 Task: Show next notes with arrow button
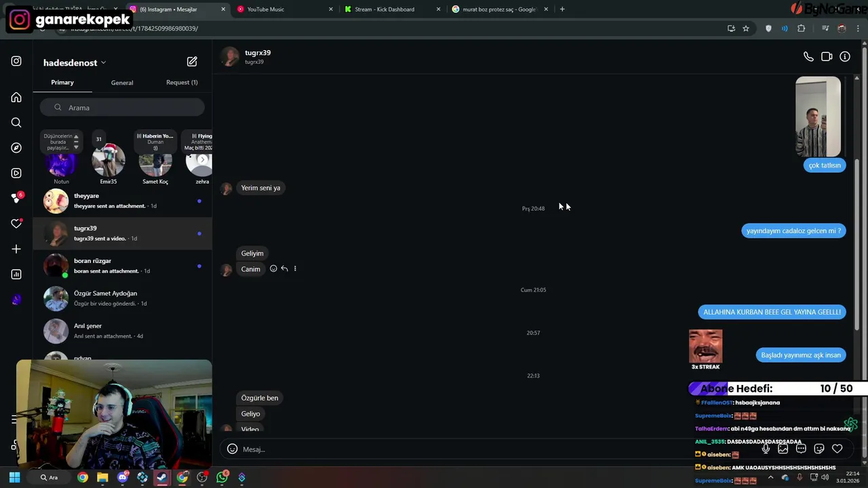tap(202, 160)
